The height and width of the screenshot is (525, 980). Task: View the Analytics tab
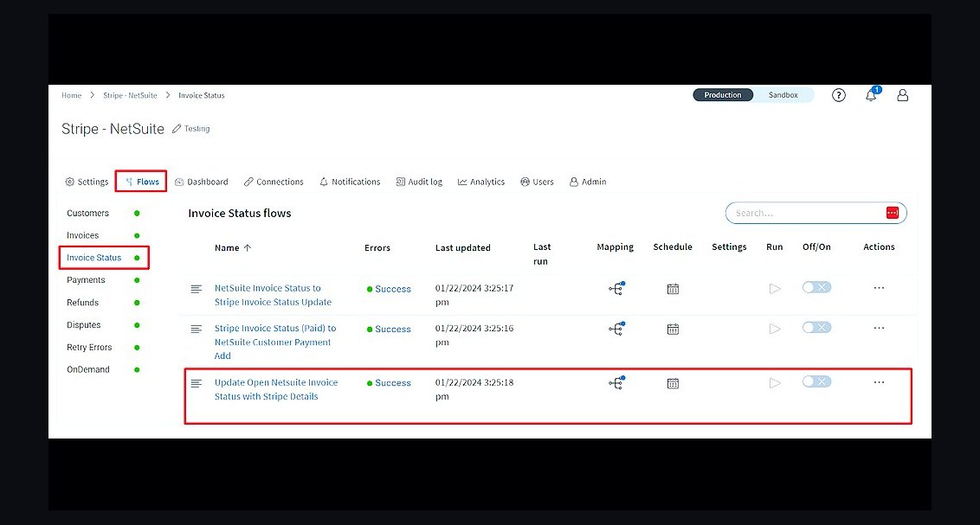click(481, 182)
